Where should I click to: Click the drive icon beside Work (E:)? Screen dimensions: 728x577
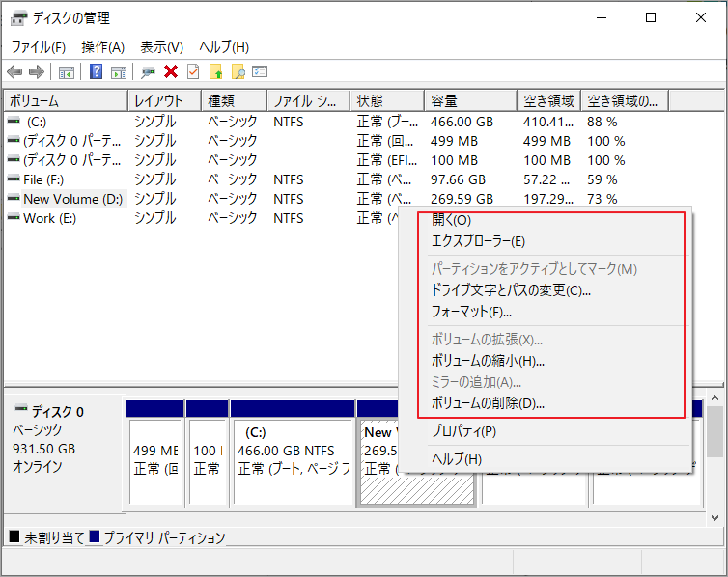coord(14,217)
